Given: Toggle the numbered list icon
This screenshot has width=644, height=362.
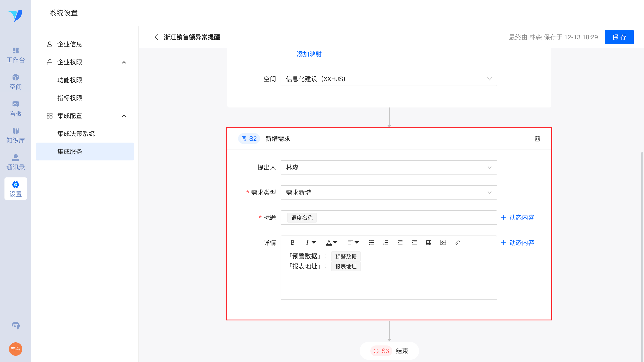Looking at the screenshot, I should coord(386,242).
